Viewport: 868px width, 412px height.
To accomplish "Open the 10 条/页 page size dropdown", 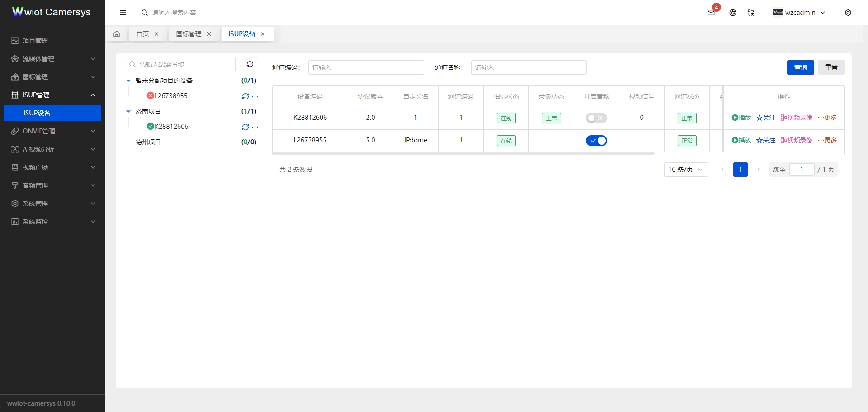I will (x=685, y=170).
